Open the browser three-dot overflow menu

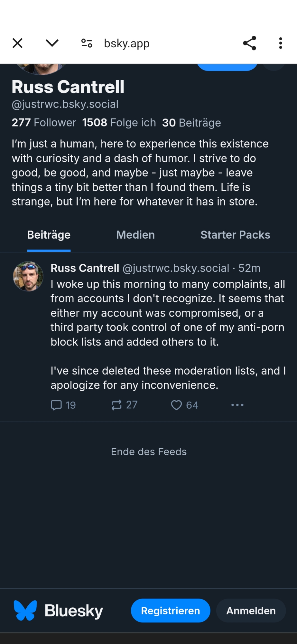(x=281, y=43)
